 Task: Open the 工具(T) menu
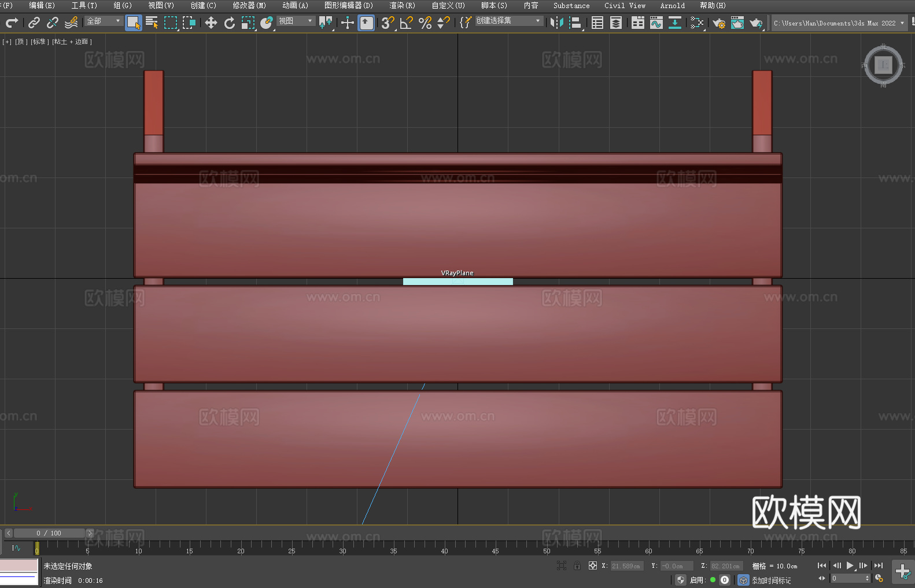coord(84,5)
